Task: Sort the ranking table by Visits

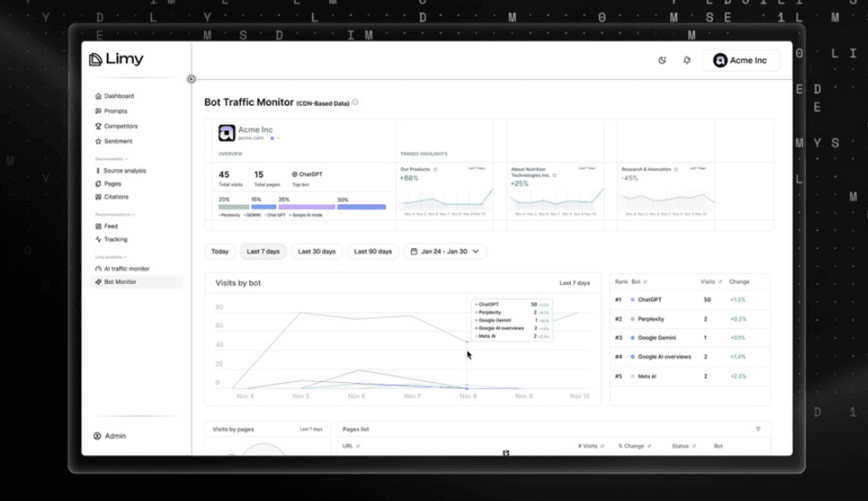Action: [x=712, y=282]
